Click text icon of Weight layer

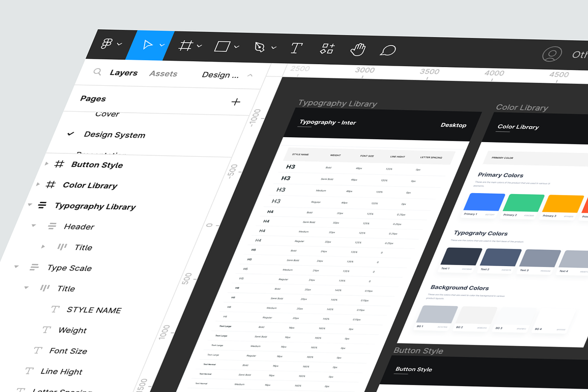47,330
